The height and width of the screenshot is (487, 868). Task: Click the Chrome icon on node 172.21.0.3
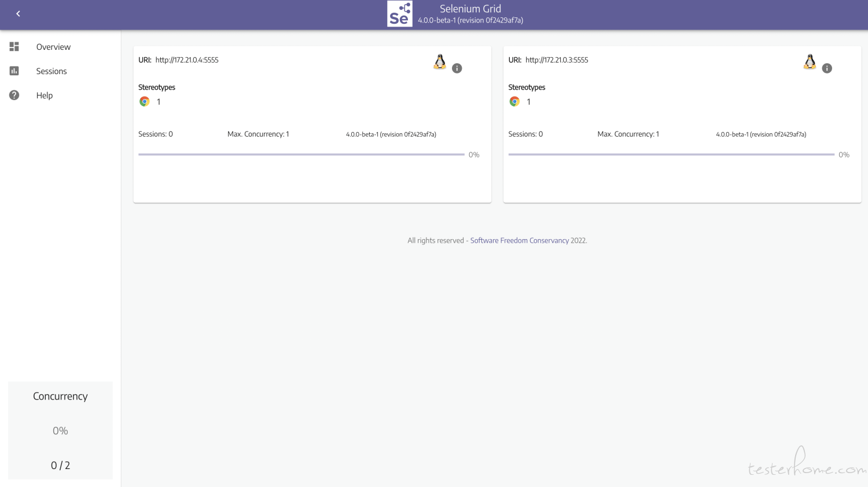tap(514, 101)
